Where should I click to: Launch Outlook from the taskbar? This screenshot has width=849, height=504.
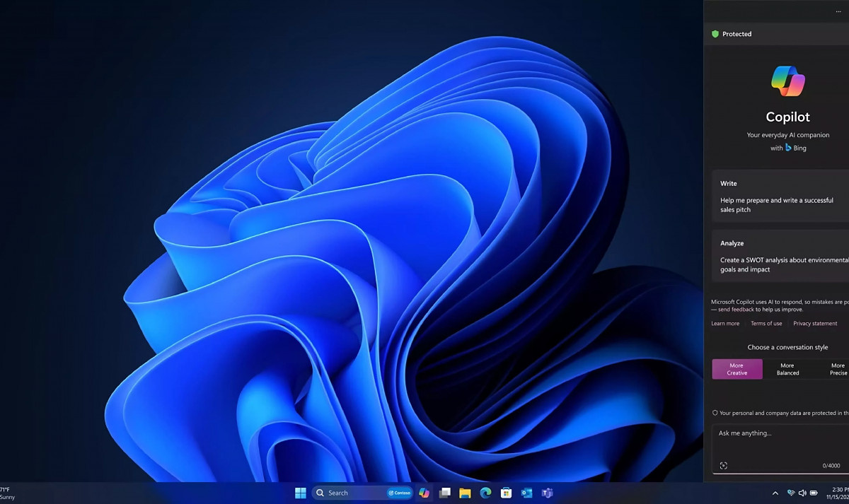pos(526,493)
